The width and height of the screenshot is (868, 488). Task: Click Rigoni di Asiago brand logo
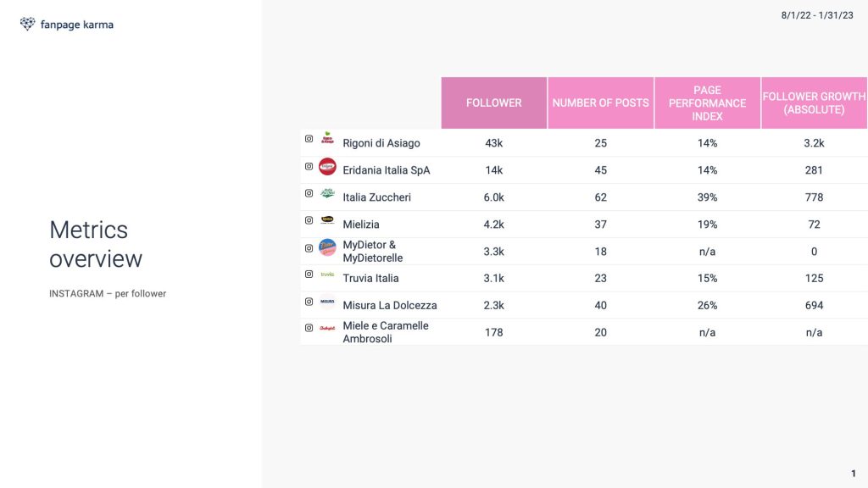coord(327,138)
